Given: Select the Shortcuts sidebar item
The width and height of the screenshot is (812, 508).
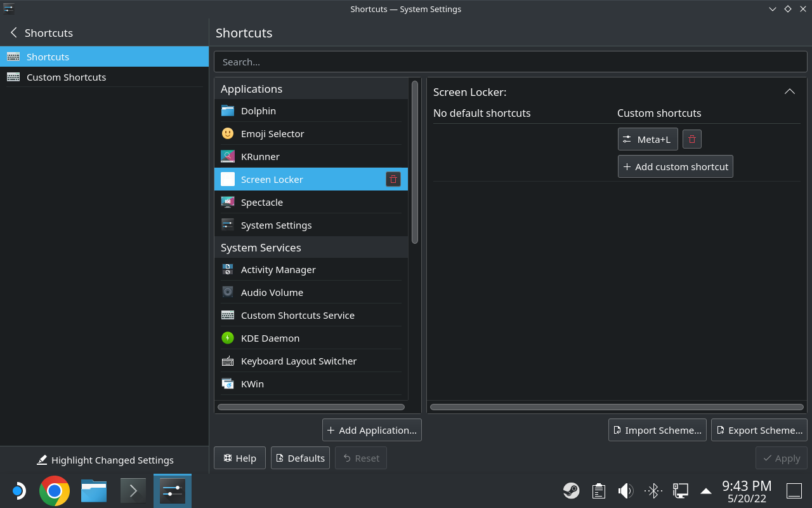Looking at the screenshot, I should coord(104,57).
